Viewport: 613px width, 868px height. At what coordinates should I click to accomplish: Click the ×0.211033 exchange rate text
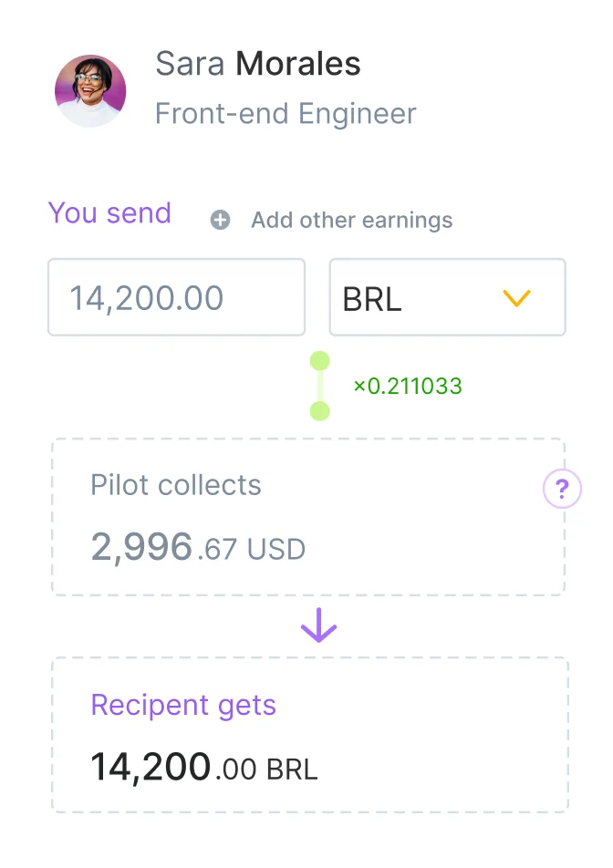(x=408, y=387)
